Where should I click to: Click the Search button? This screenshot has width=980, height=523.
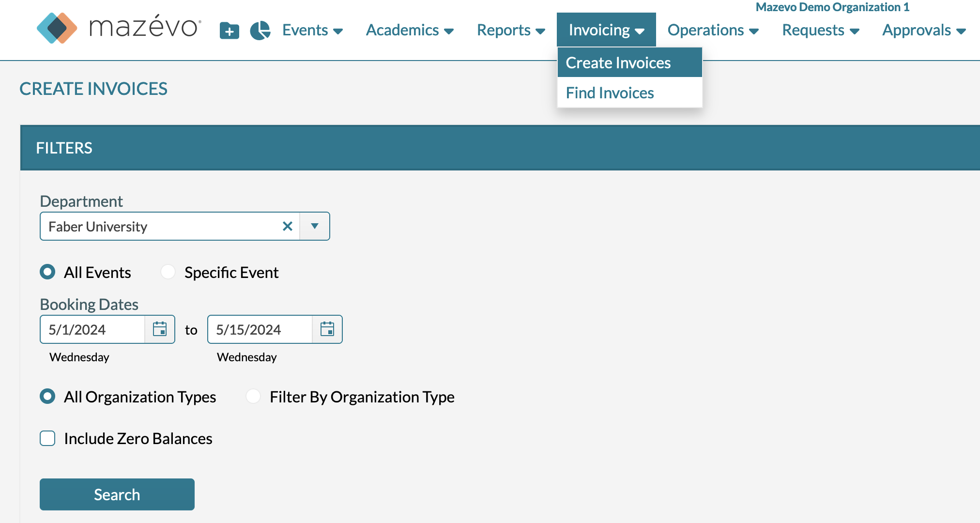[x=116, y=494]
